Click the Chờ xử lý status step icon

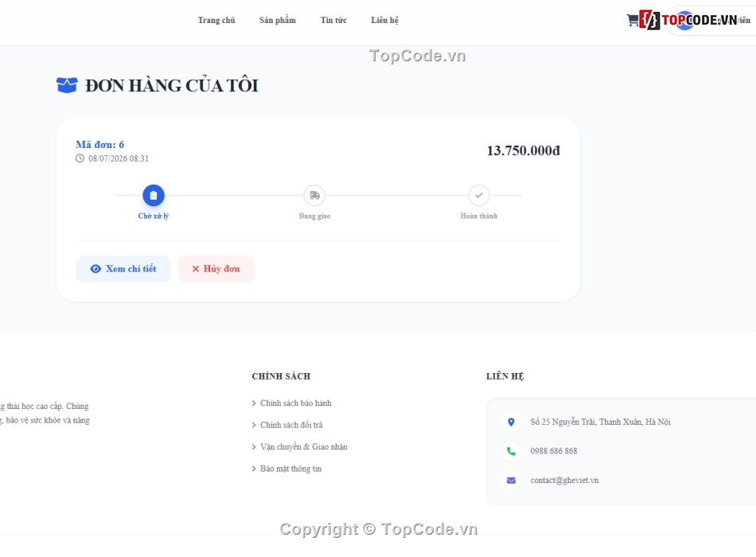pos(154,195)
